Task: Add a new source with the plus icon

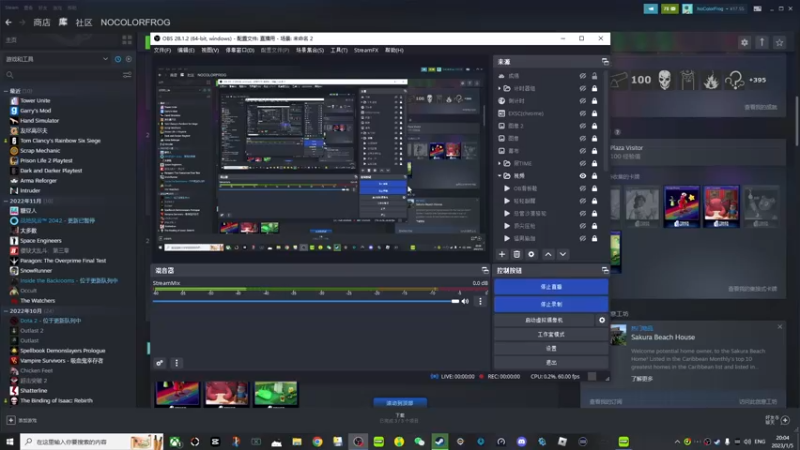Action: (502, 254)
